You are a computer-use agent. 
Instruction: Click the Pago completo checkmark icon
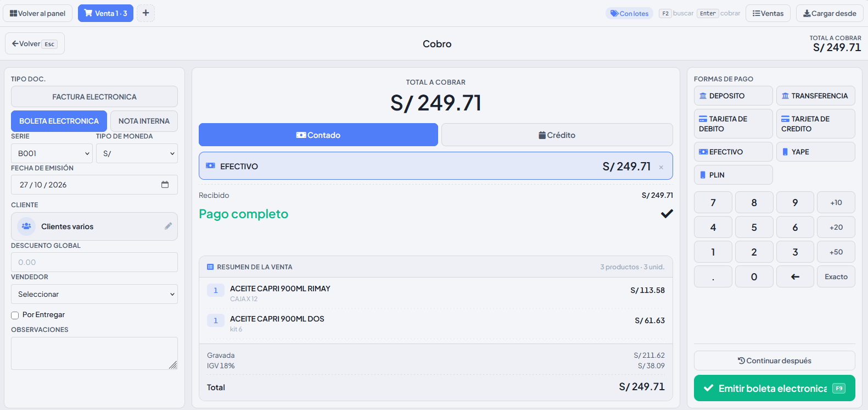click(x=667, y=214)
